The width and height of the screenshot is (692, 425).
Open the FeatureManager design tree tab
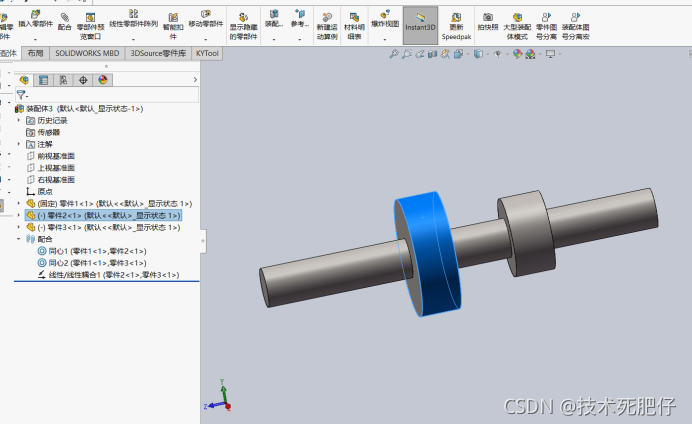point(24,80)
